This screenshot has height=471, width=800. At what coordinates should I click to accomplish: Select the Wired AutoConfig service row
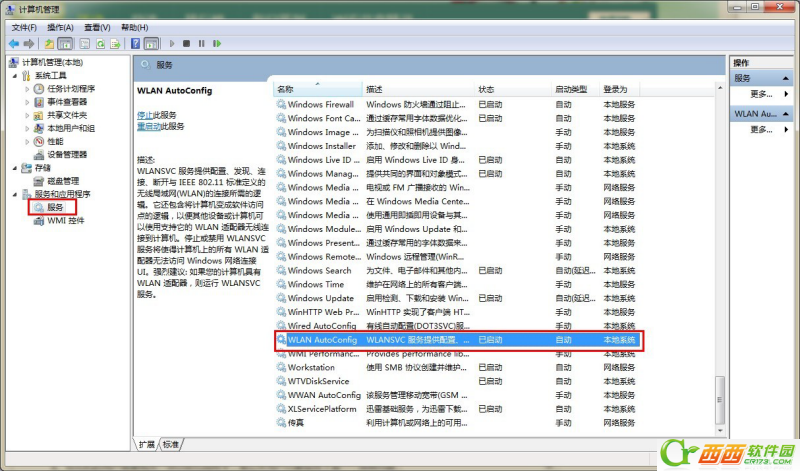[457, 326]
